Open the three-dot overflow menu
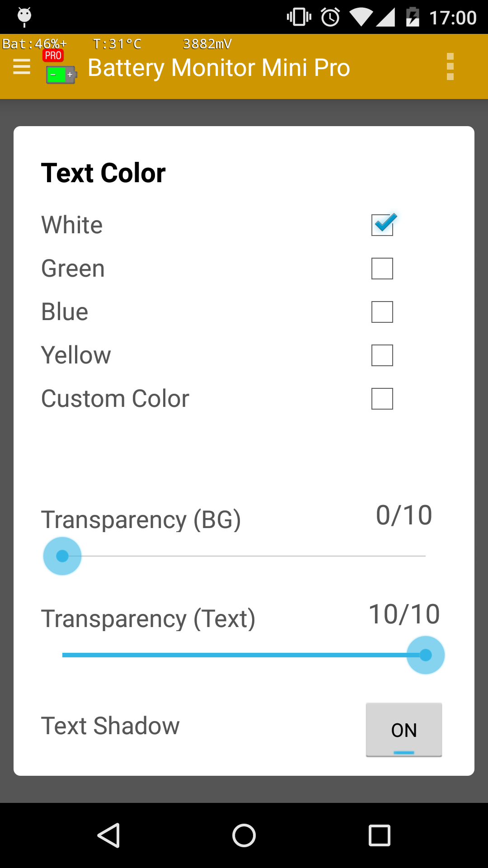Viewport: 488px width, 868px height. tap(450, 67)
